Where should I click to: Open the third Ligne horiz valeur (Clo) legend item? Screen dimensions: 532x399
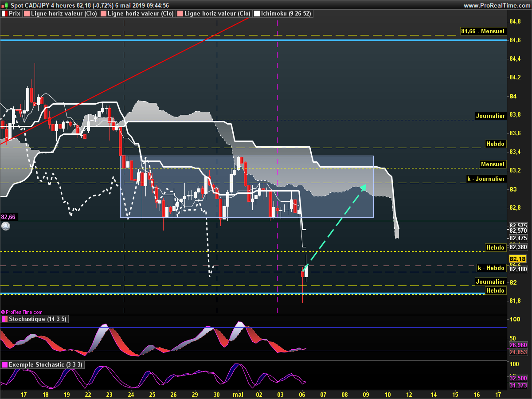214,14
